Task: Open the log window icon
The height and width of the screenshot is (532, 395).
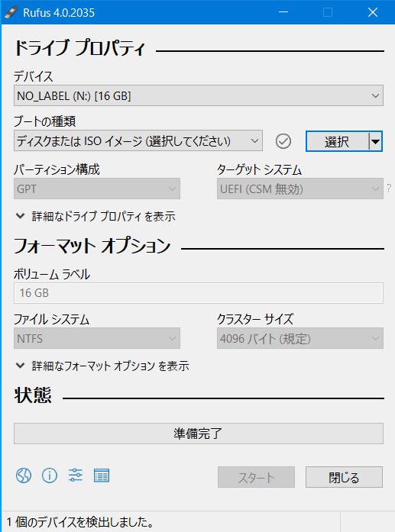Action: (x=102, y=476)
